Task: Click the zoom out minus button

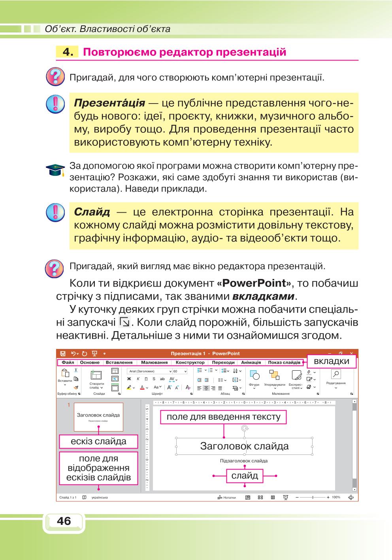Action: (297, 497)
